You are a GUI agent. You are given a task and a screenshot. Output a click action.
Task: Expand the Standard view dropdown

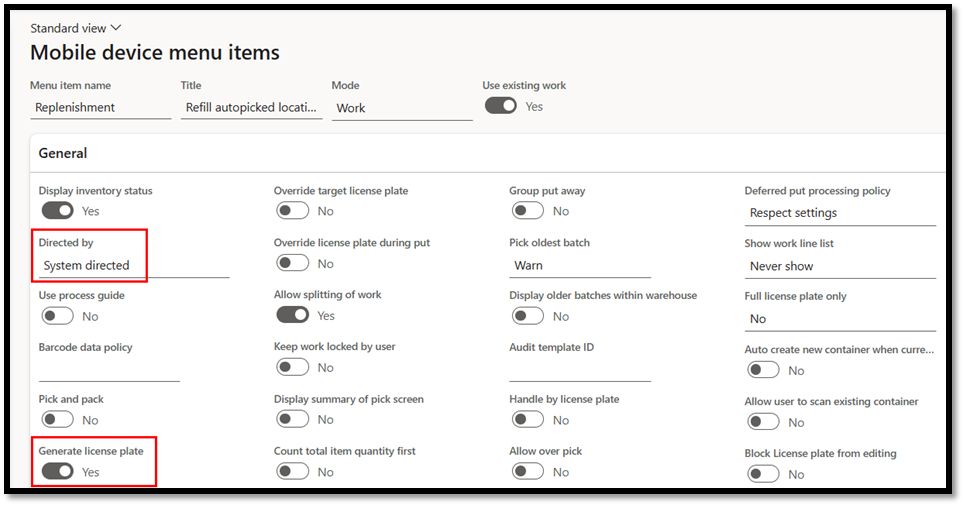tap(75, 28)
